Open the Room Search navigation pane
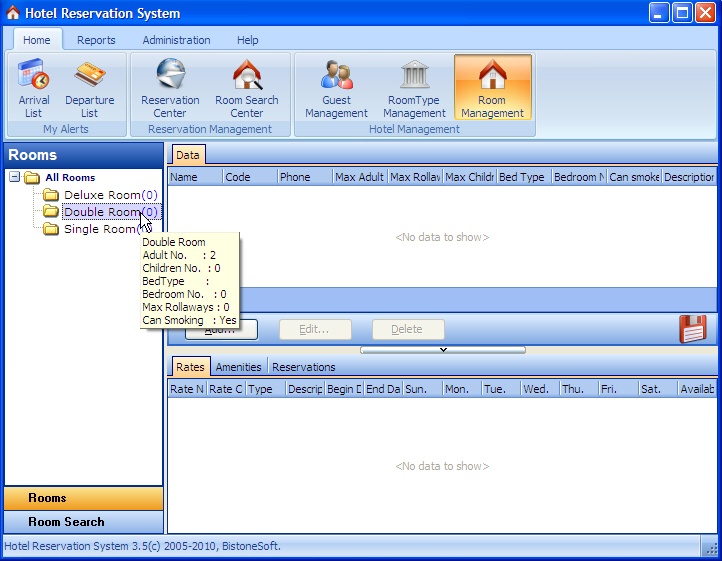The height and width of the screenshot is (561, 722). pyautogui.click(x=66, y=522)
